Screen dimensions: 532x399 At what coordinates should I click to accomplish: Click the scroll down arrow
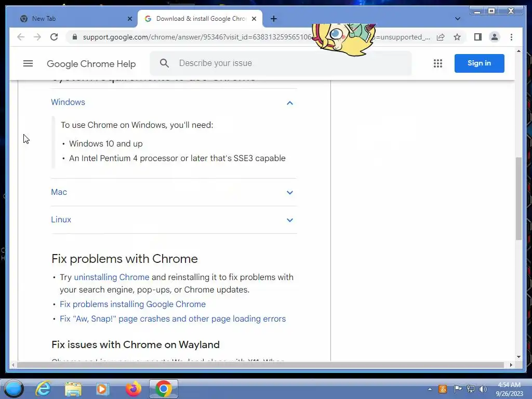(x=518, y=357)
